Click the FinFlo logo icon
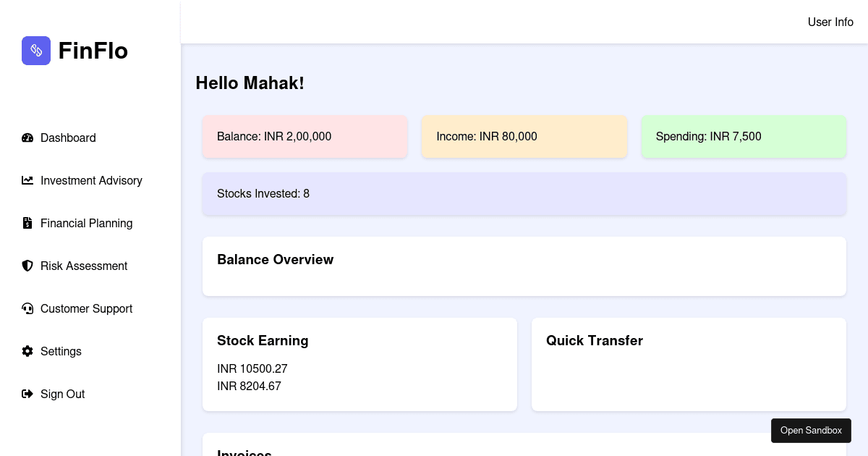 click(x=36, y=51)
